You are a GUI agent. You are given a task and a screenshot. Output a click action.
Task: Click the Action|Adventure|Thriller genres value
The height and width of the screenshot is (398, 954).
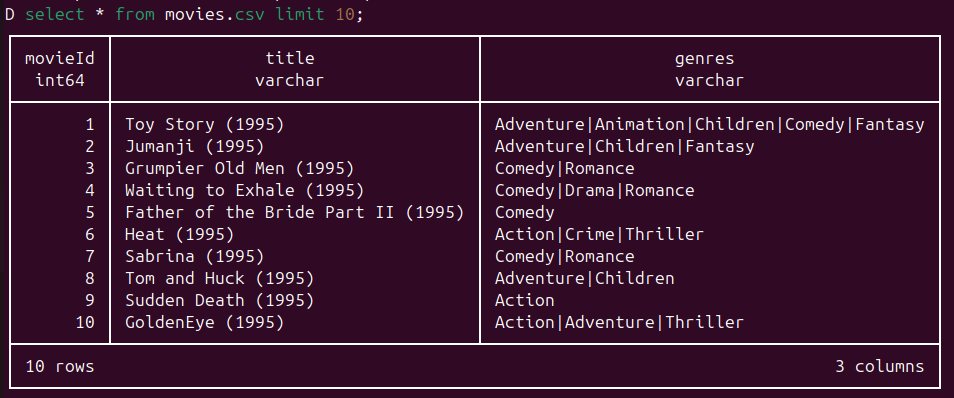coord(619,322)
